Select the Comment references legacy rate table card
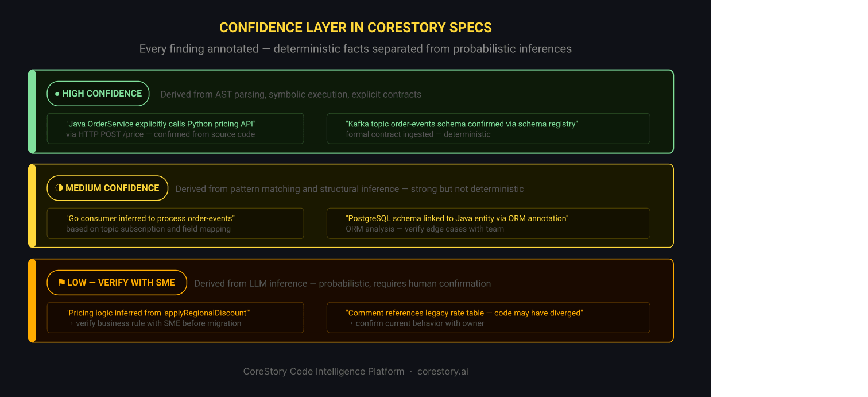Image resolution: width=868 pixels, height=397 pixels. tap(489, 318)
